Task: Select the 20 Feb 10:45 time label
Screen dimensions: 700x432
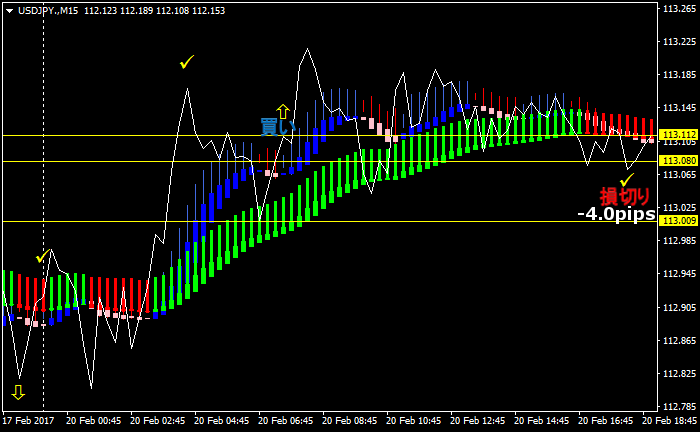Action: (x=413, y=421)
